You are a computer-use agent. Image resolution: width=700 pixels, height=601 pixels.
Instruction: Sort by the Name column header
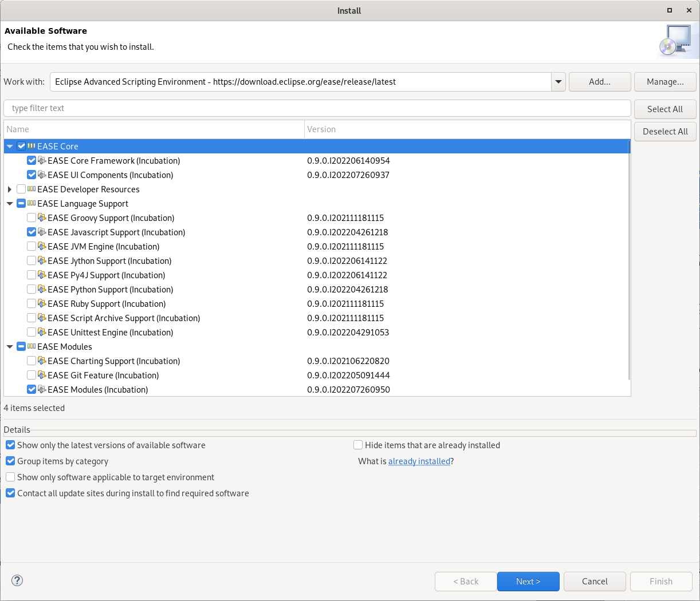154,129
